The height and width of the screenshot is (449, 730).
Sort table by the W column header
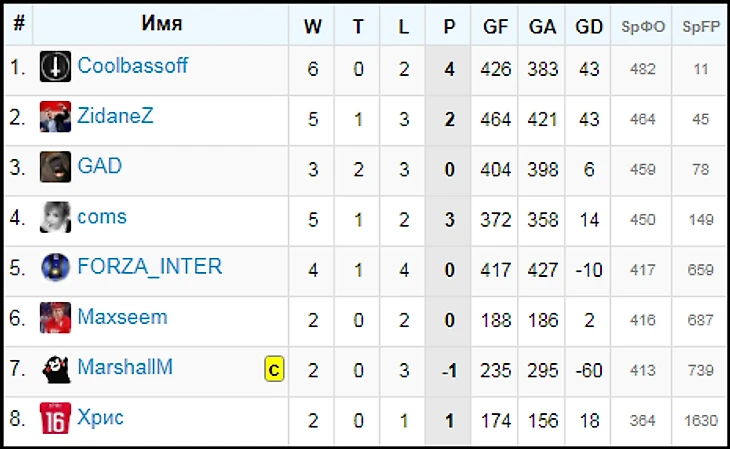click(x=313, y=27)
